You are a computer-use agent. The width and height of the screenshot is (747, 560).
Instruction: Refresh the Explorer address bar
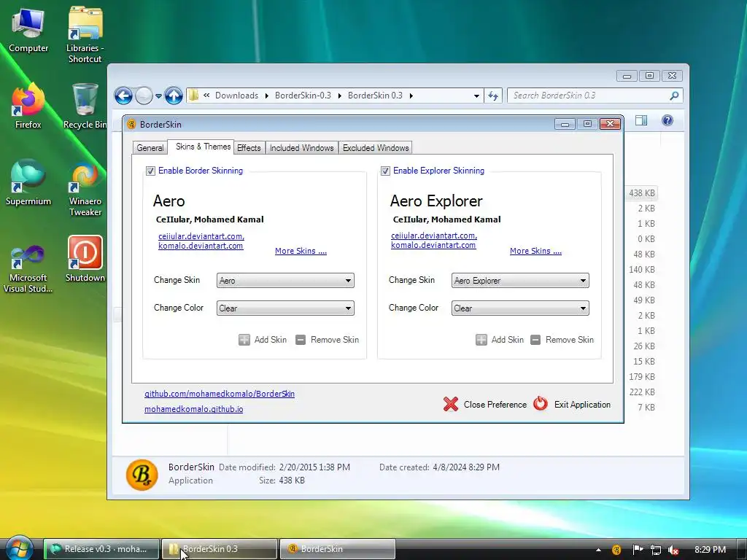[494, 96]
